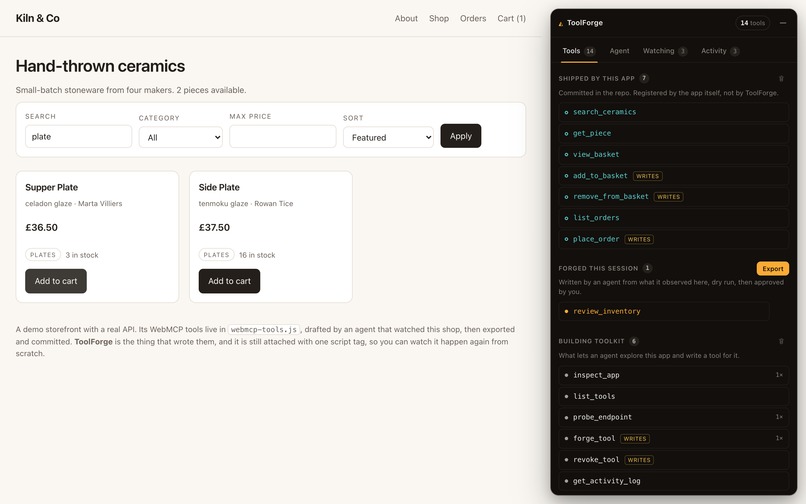The width and height of the screenshot is (806, 504).
Task: Click the Supper Plate title
Action: click(x=51, y=188)
